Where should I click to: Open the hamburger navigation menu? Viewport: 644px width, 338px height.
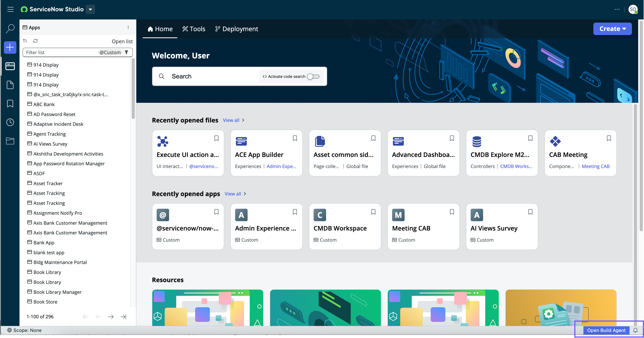tap(10, 10)
